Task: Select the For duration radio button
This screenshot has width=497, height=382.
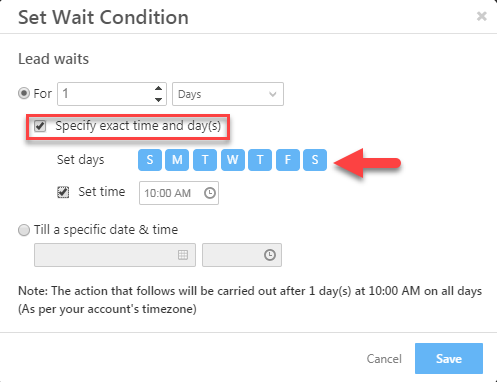Action: [24, 93]
